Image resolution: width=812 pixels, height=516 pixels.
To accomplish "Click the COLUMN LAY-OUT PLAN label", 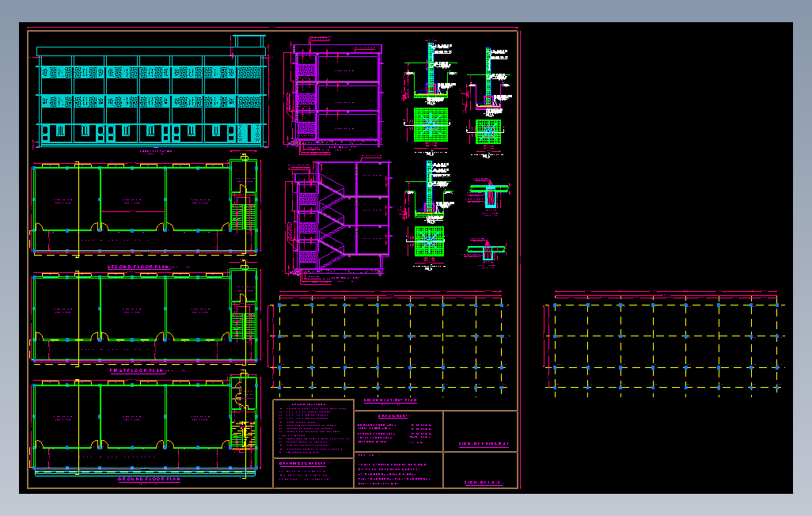I will 390,400.
